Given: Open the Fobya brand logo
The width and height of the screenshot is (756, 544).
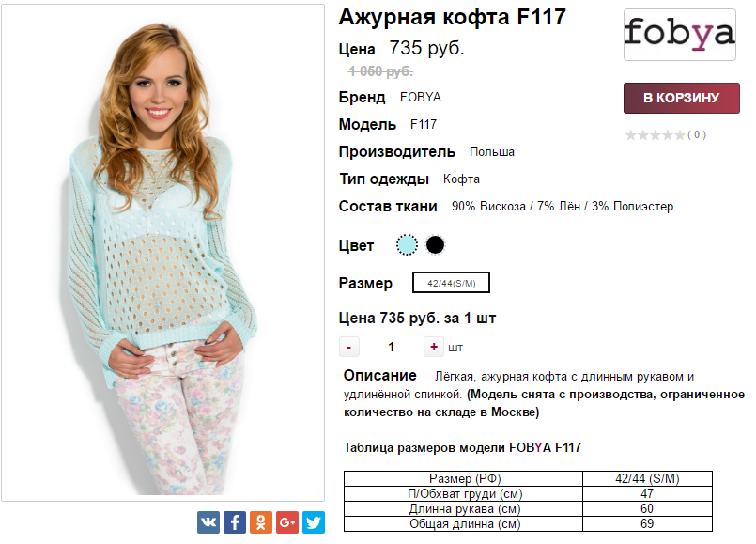Looking at the screenshot, I should (680, 35).
